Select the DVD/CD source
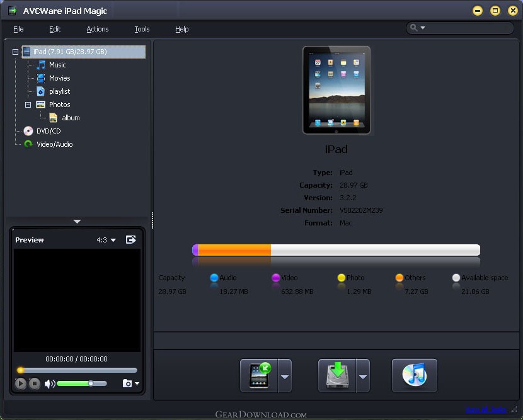The width and height of the screenshot is (523, 420). [49, 131]
